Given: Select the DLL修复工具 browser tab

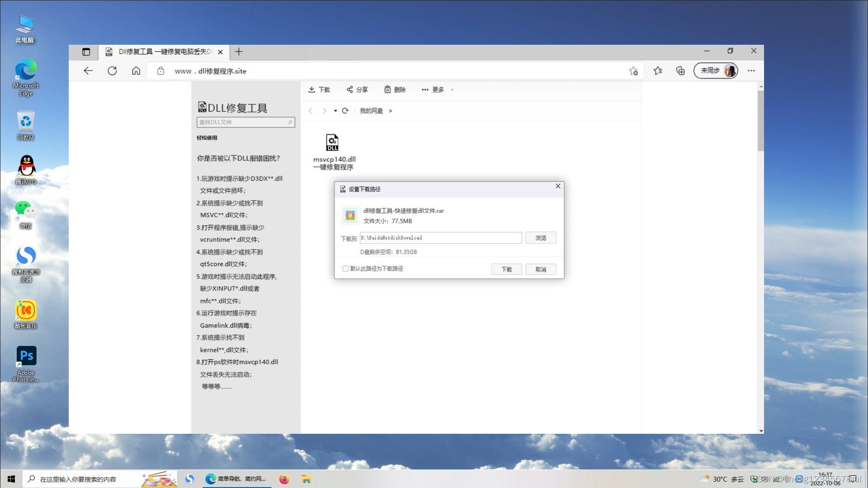Looking at the screenshot, I should (x=163, y=52).
